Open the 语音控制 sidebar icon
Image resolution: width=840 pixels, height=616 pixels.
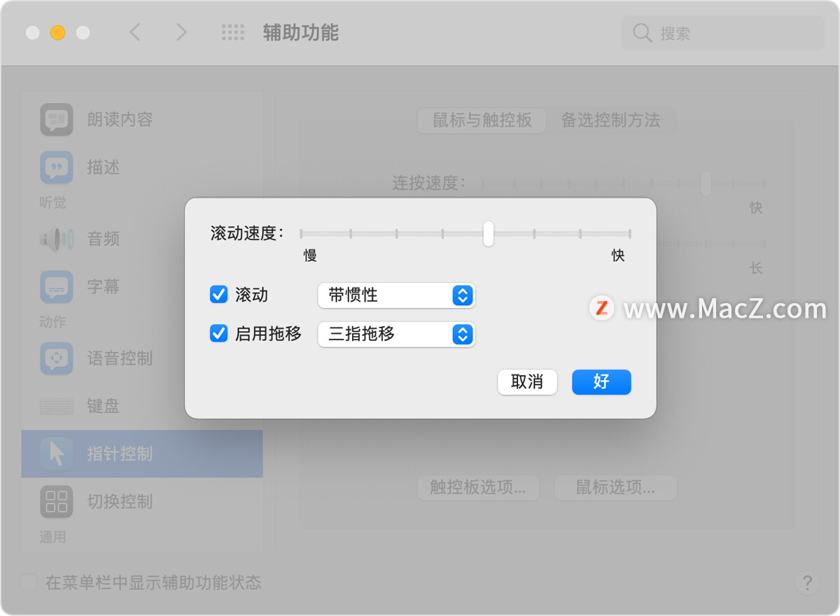tap(57, 358)
